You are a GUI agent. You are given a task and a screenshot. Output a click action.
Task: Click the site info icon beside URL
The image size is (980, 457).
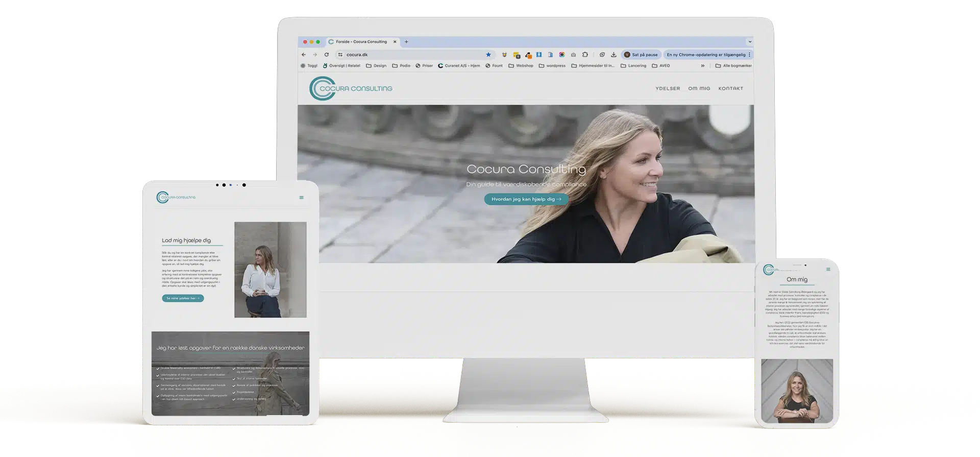[x=340, y=55]
